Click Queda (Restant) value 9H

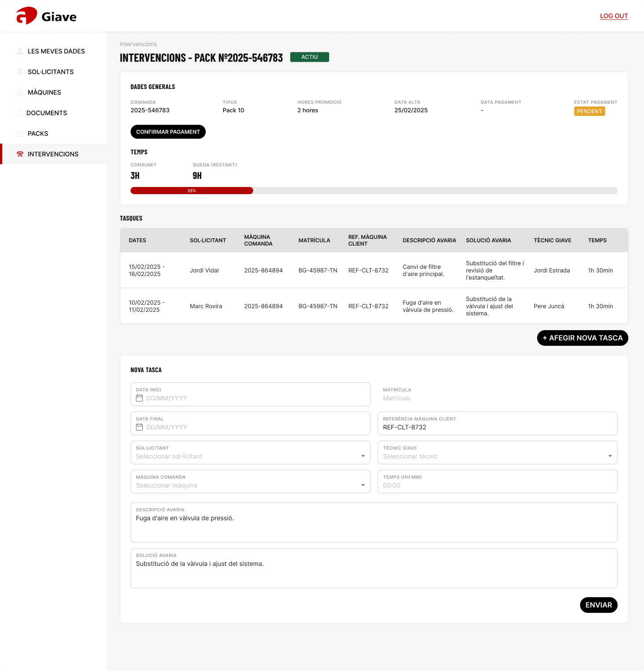coord(197,176)
